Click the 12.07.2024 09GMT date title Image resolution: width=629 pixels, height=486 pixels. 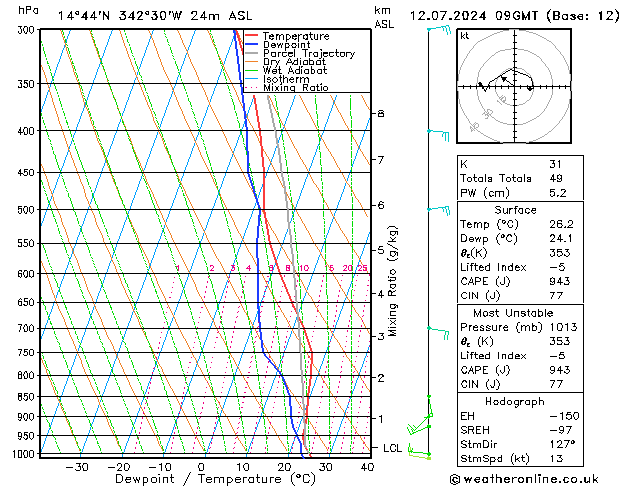click(511, 15)
